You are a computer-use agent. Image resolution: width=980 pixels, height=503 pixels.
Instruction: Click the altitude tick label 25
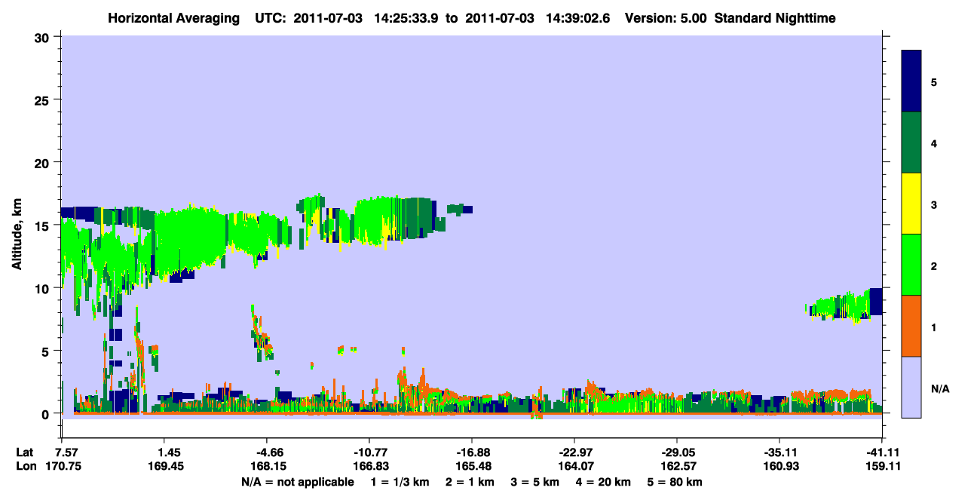point(41,100)
